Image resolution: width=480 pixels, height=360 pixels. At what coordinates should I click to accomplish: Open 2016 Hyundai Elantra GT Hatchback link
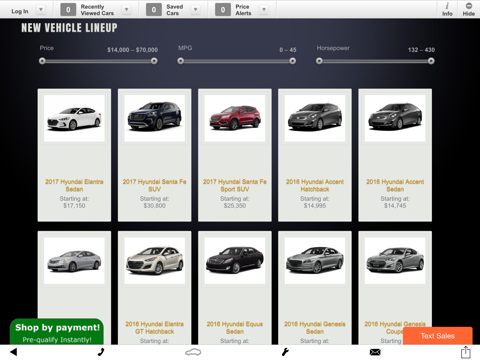[x=154, y=328]
